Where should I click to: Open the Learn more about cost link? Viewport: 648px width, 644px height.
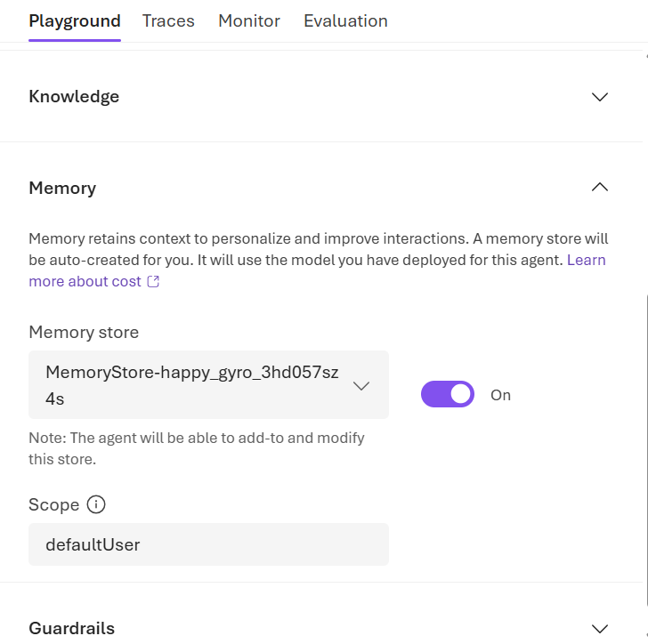85,281
